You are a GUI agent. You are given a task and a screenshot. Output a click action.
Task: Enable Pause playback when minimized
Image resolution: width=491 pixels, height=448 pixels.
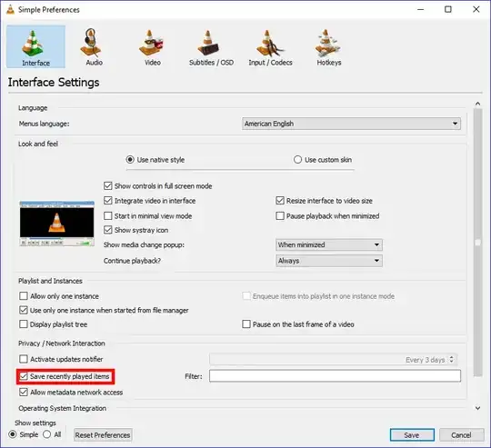point(280,216)
